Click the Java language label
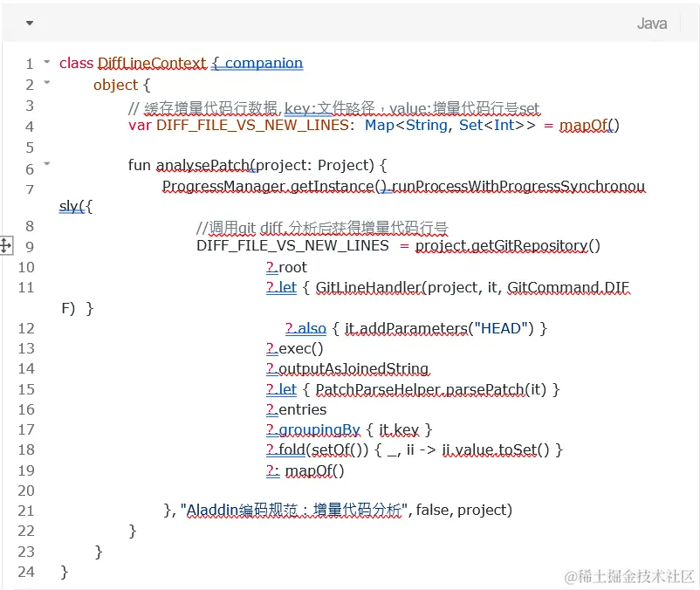 coord(651,23)
